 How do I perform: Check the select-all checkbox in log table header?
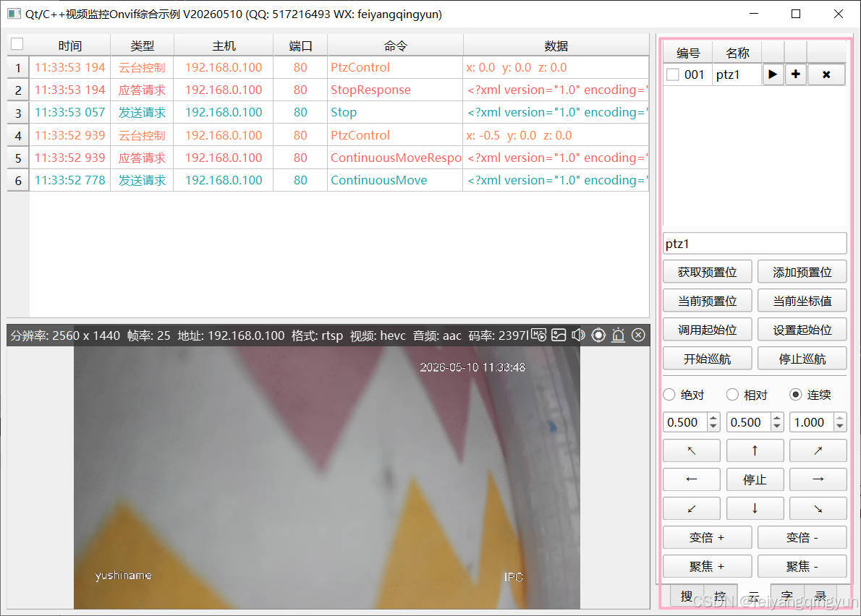pyautogui.click(x=17, y=44)
